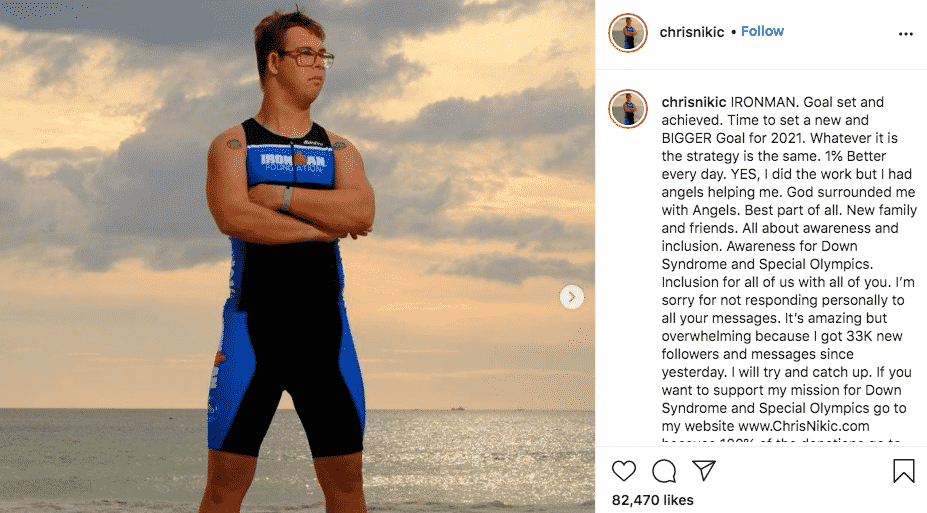Follow chrisnikic
The height and width of the screenshot is (513, 927).
point(762,31)
